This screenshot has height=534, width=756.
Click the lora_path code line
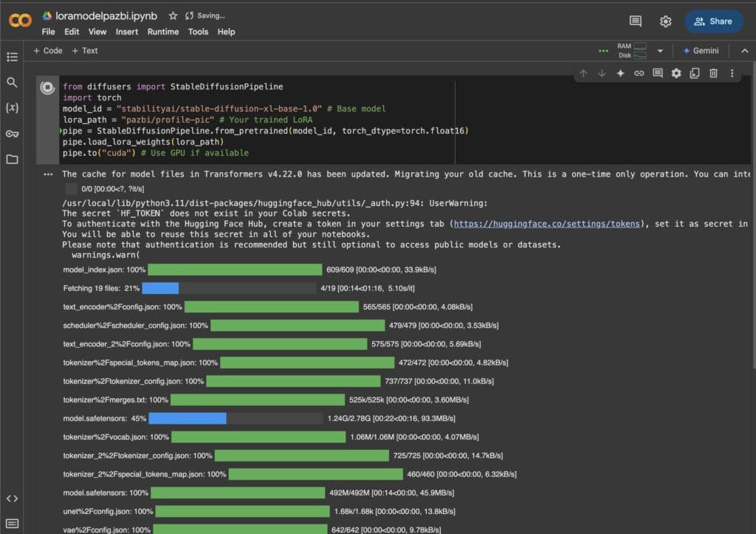pos(187,120)
